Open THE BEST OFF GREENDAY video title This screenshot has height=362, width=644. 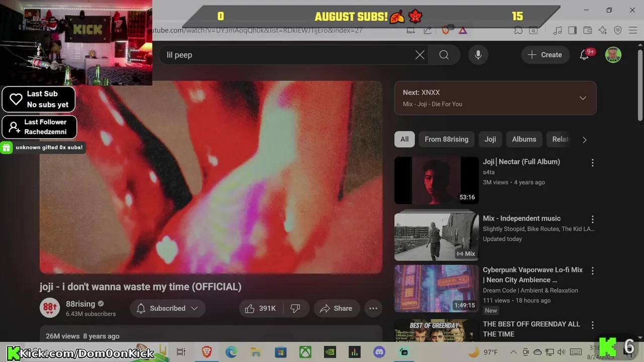coord(531,329)
